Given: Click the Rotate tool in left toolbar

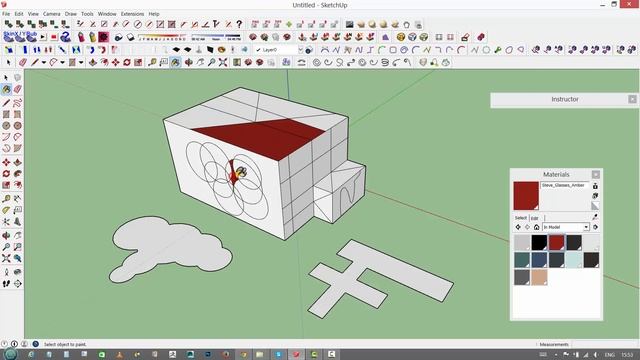Looking at the screenshot, I should point(6,173).
